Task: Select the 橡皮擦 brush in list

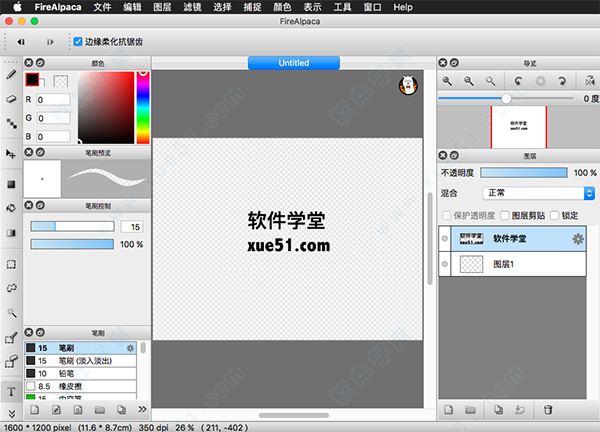Action: [x=80, y=386]
